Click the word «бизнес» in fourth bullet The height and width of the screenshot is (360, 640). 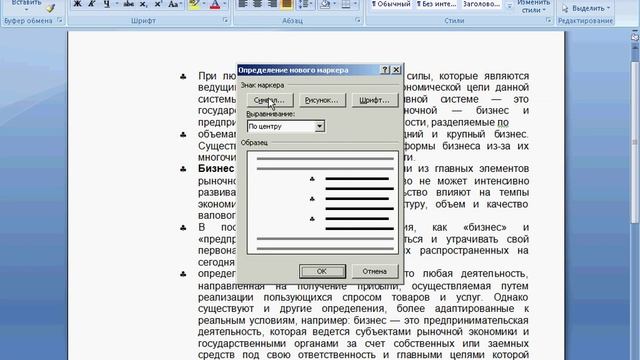coord(485,227)
